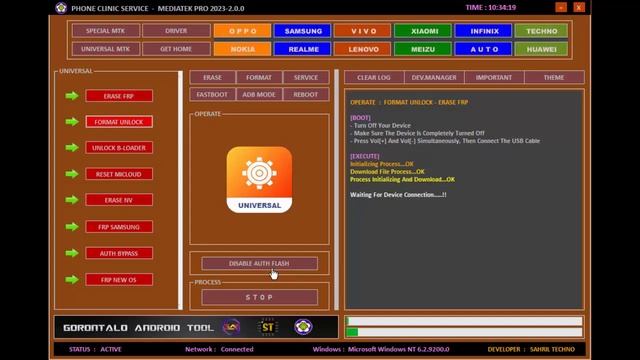This screenshot has width=640, height=360.
Task: Select FORMAT UNLOCK operation
Action: (x=119, y=122)
